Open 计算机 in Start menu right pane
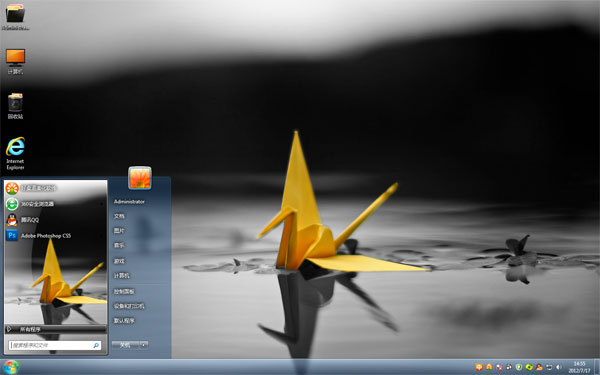600x375 pixels. pyautogui.click(x=122, y=276)
